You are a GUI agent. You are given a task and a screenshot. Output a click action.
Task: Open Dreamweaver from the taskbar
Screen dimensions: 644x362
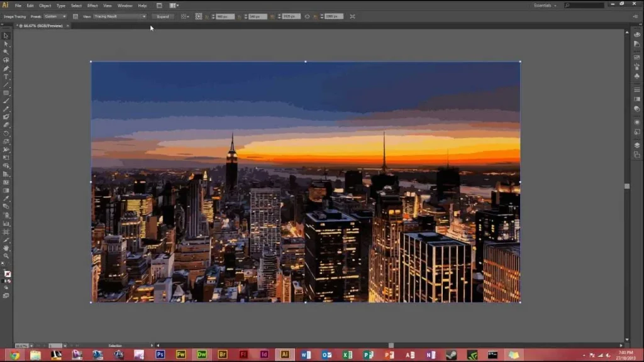(202, 354)
